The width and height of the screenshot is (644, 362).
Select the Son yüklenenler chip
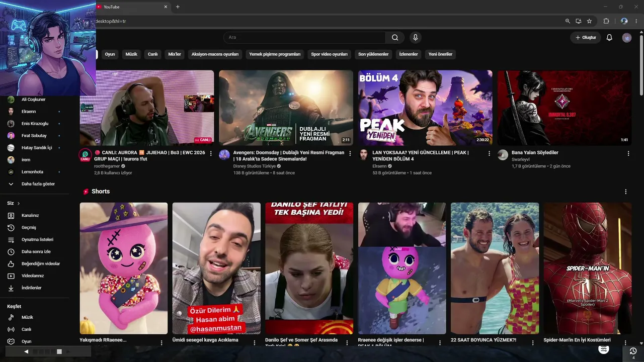tap(373, 54)
